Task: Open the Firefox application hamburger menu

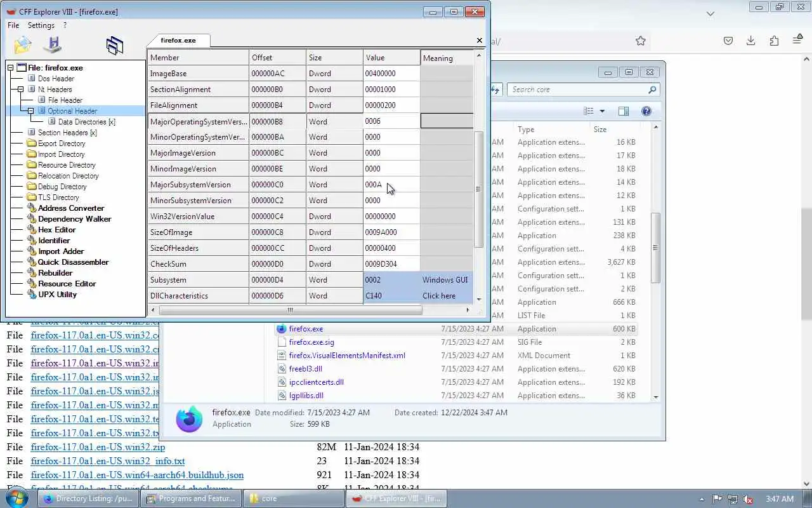Action: (797, 41)
